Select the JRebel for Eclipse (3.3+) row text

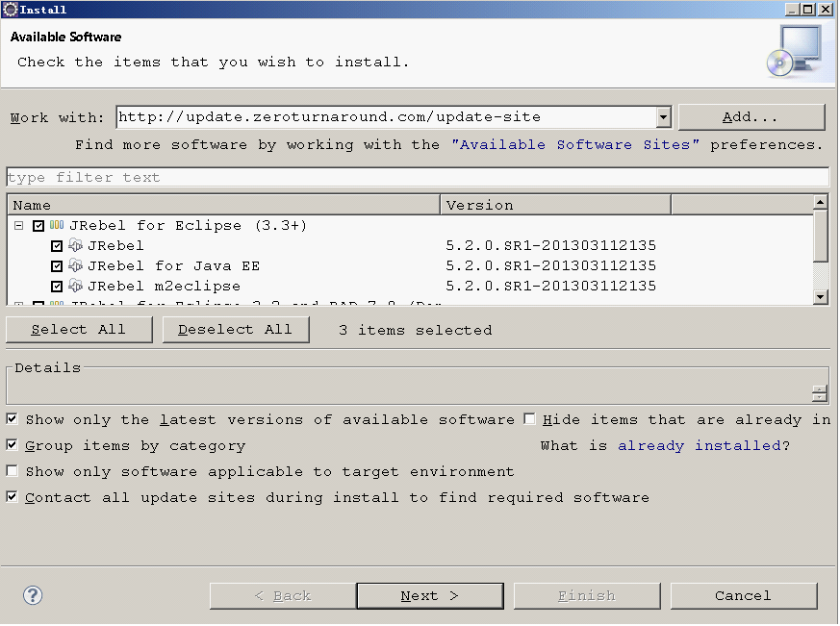click(x=188, y=225)
